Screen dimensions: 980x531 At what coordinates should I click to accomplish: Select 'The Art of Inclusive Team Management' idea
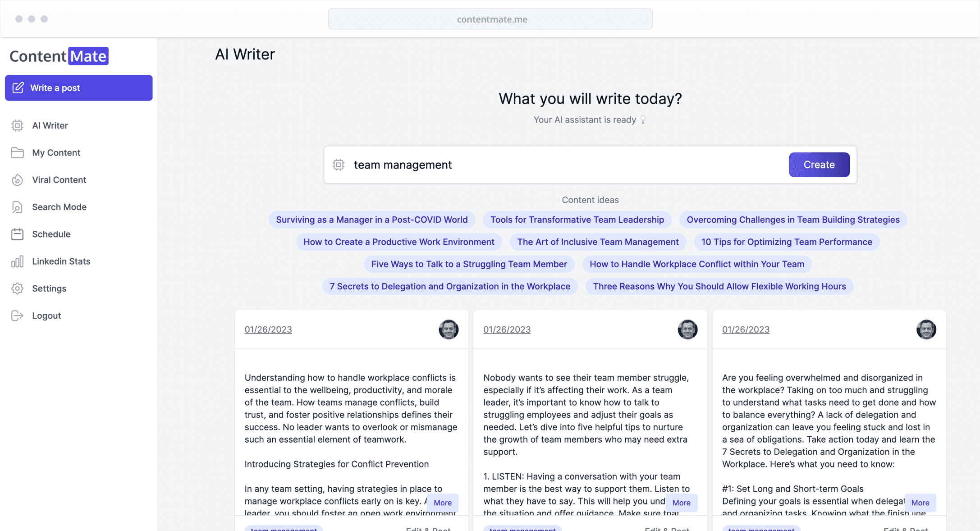(598, 242)
